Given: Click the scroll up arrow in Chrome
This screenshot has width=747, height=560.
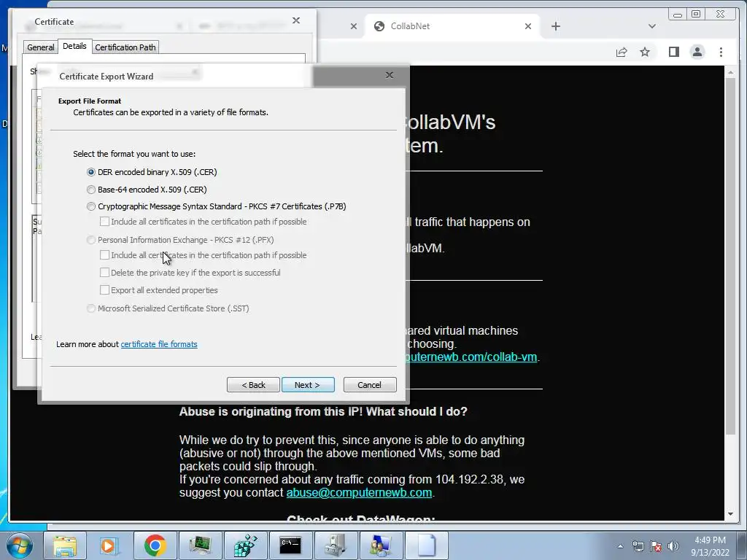Looking at the screenshot, I should pyautogui.click(x=730, y=72).
